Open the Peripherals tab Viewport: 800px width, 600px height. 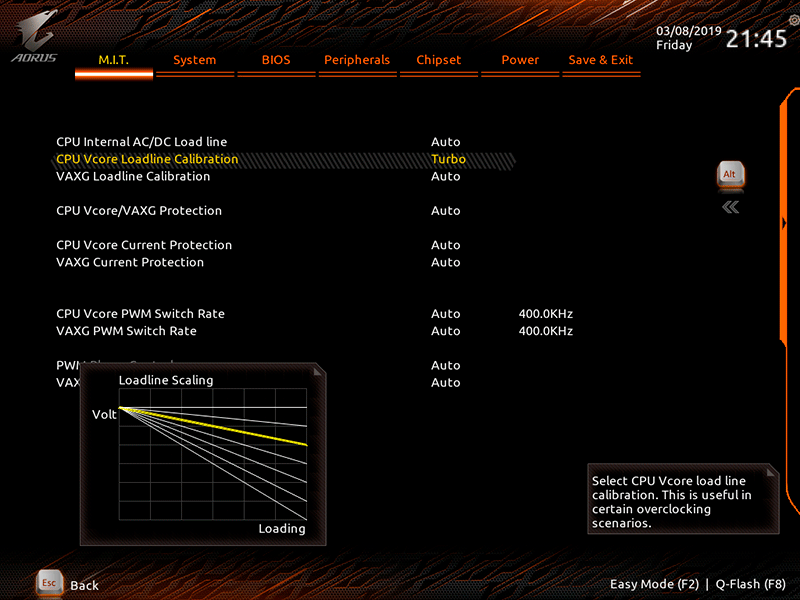point(357,60)
